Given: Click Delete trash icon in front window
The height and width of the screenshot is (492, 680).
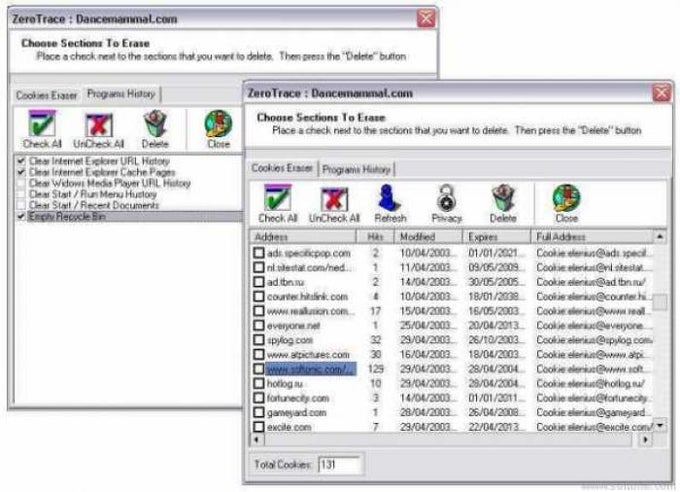Looking at the screenshot, I should [x=503, y=198].
